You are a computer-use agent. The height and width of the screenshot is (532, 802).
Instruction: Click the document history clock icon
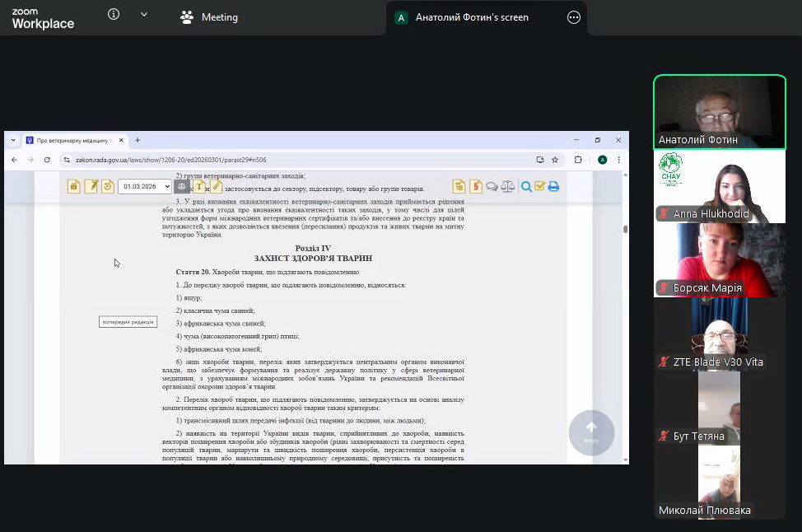[x=108, y=187]
